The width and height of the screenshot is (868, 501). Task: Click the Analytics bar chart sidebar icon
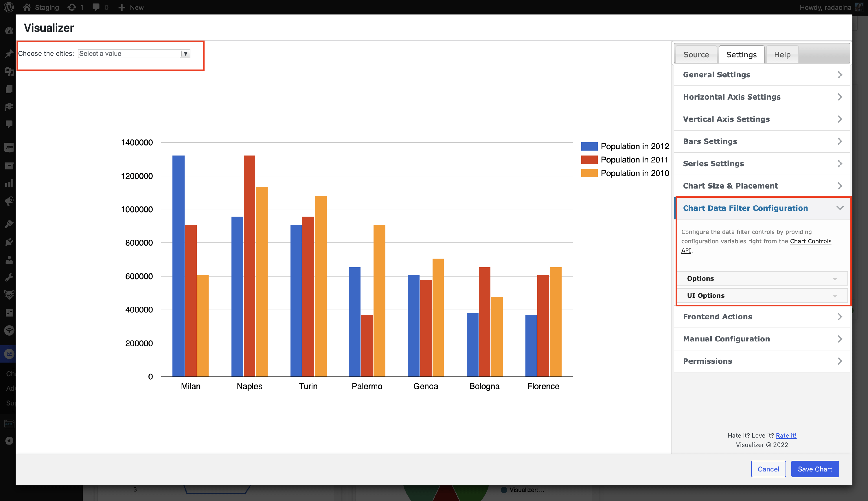9,183
